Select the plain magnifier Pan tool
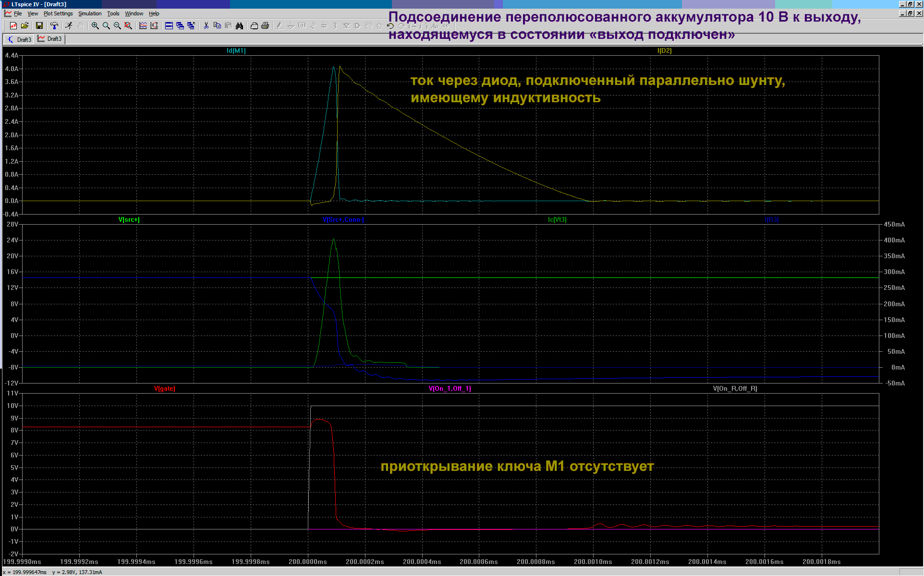 tap(106, 25)
